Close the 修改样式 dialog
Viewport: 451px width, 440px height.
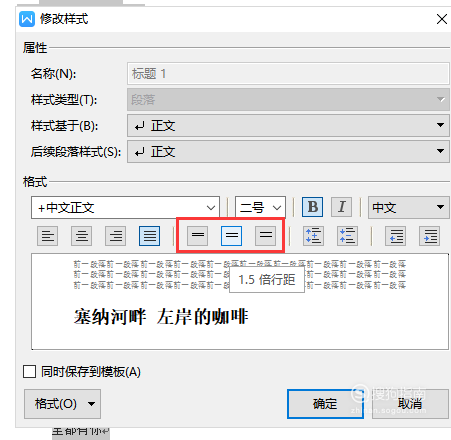tap(442, 19)
